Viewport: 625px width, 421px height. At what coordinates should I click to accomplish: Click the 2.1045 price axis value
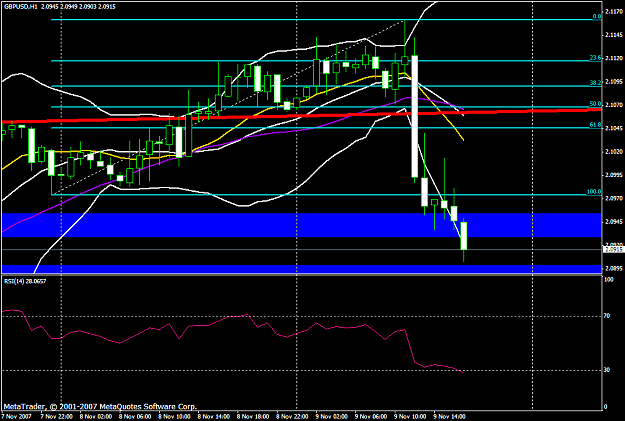(613, 128)
